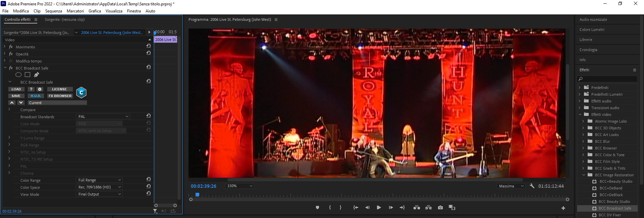Image resolution: width=644 pixels, height=218 pixels.
Task: Open Broadcast Standards PAL dropdown
Action: tap(103, 117)
